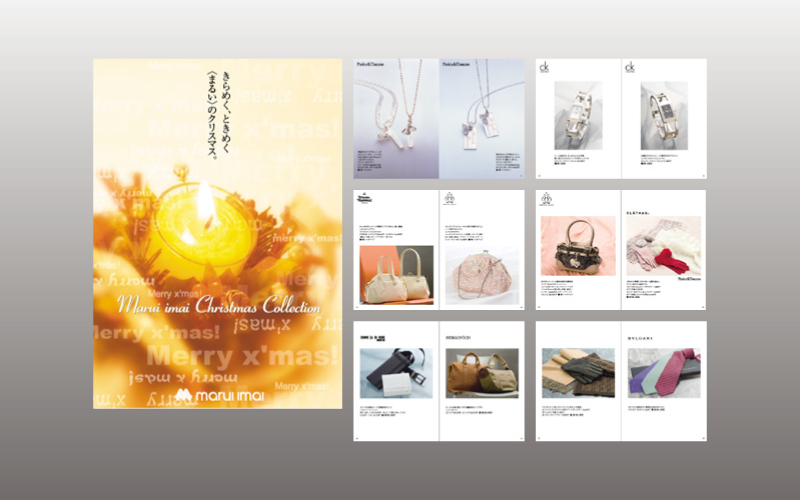Select the red gloves and scarf photo
This screenshot has height=500, width=800.
coord(663,245)
